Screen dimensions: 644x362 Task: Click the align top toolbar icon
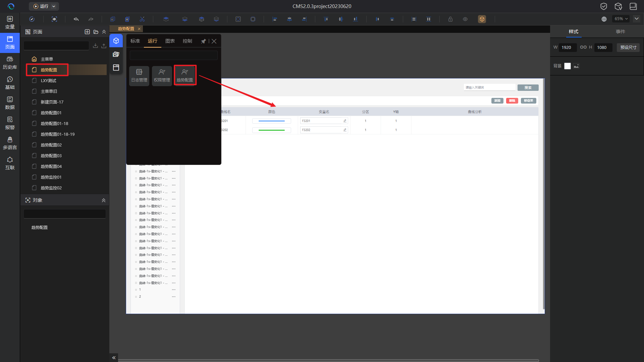pyautogui.click(x=326, y=19)
